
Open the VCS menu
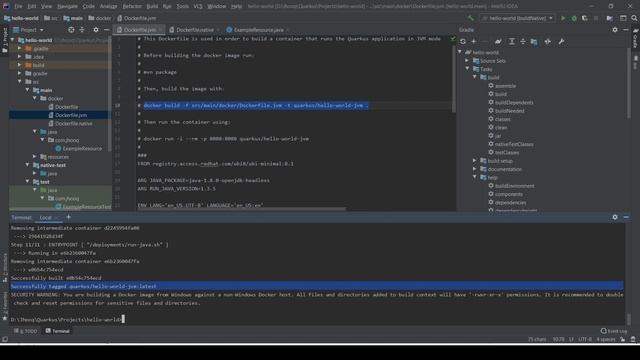(x=198, y=6)
